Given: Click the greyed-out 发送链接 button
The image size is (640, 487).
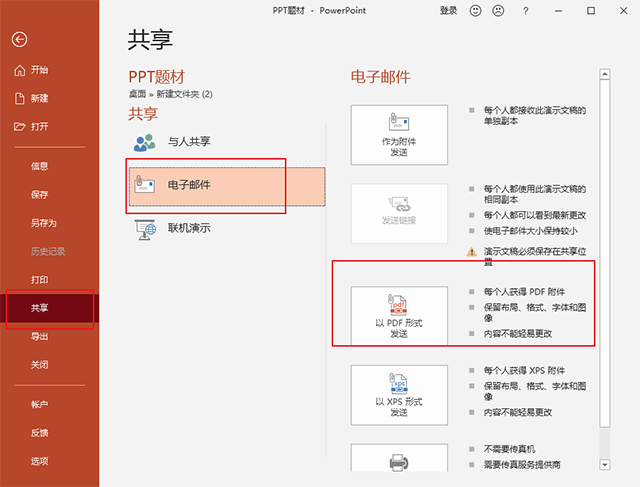Looking at the screenshot, I should 399,213.
